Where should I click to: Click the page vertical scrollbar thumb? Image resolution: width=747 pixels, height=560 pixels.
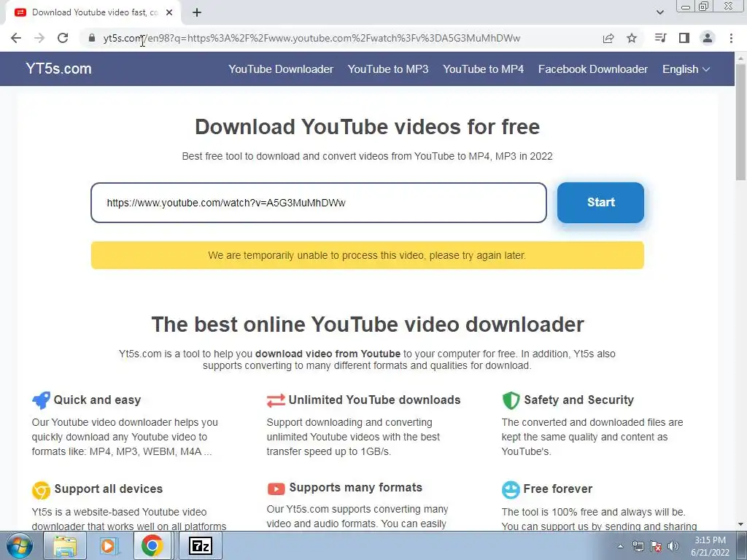[x=740, y=121]
